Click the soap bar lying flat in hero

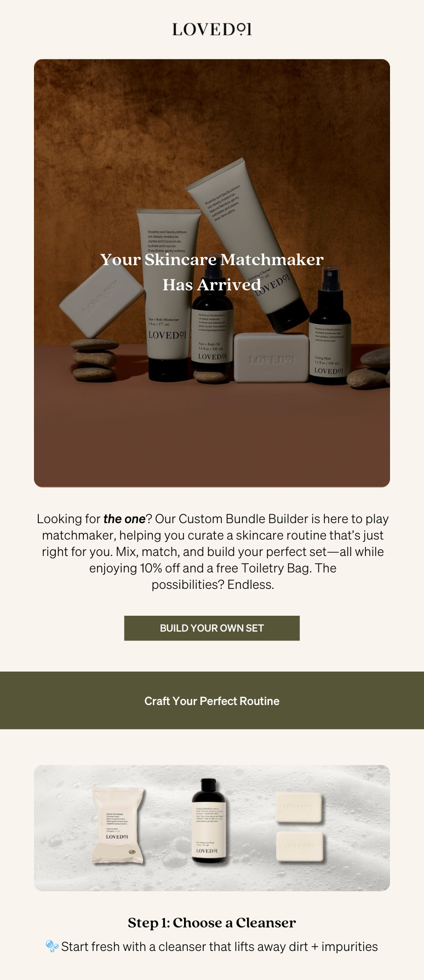click(x=271, y=358)
